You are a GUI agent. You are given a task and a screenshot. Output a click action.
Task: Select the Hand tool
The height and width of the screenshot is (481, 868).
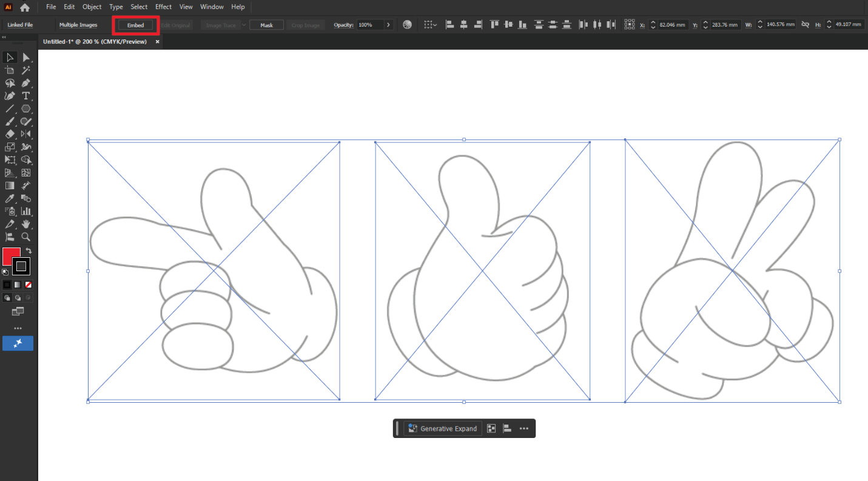coord(26,224)
